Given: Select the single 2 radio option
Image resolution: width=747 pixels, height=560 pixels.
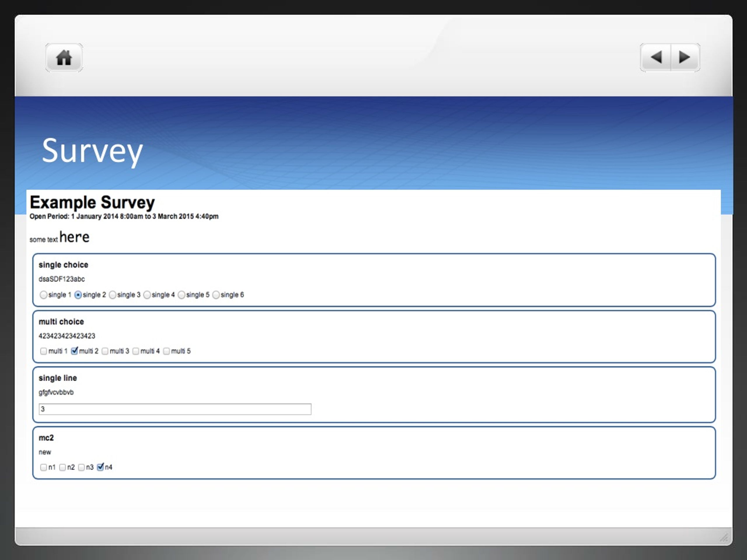Looking at the screenshot, I should (78, 295).
